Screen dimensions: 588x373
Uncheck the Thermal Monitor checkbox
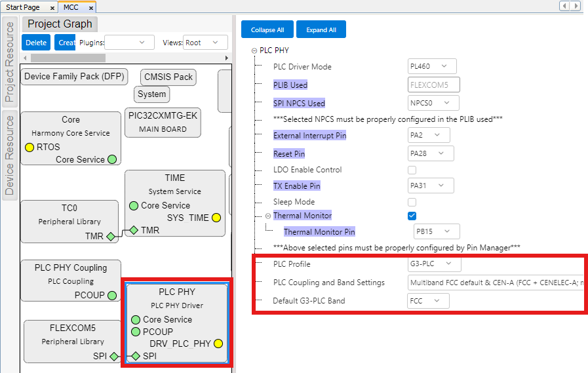click(412, 216)
